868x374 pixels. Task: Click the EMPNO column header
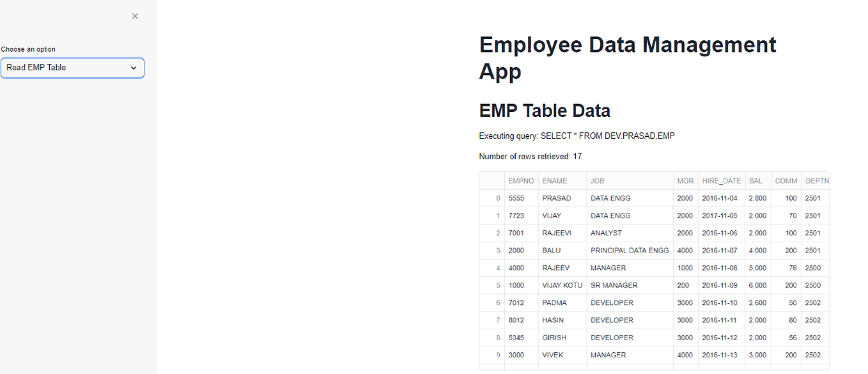pyautogui.click(x=521, y=180)
